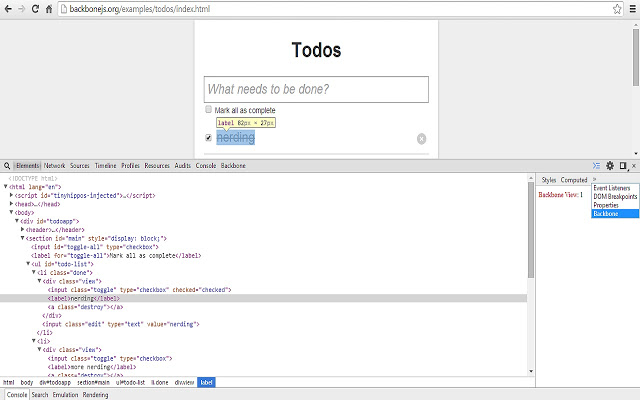Close the DevTools panel
This screenshot has height=400, width=640.
pos(634,166)
